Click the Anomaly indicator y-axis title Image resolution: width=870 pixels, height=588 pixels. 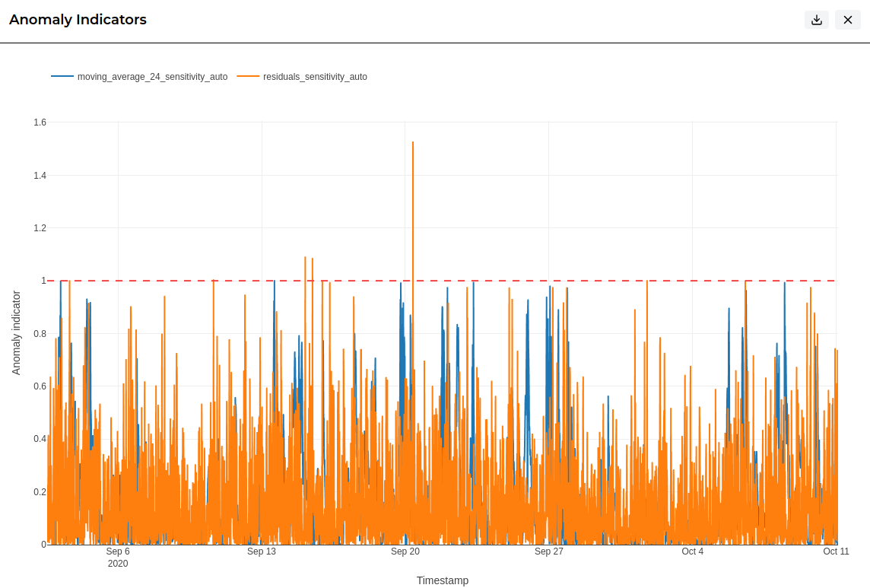[x=16, y=332]
